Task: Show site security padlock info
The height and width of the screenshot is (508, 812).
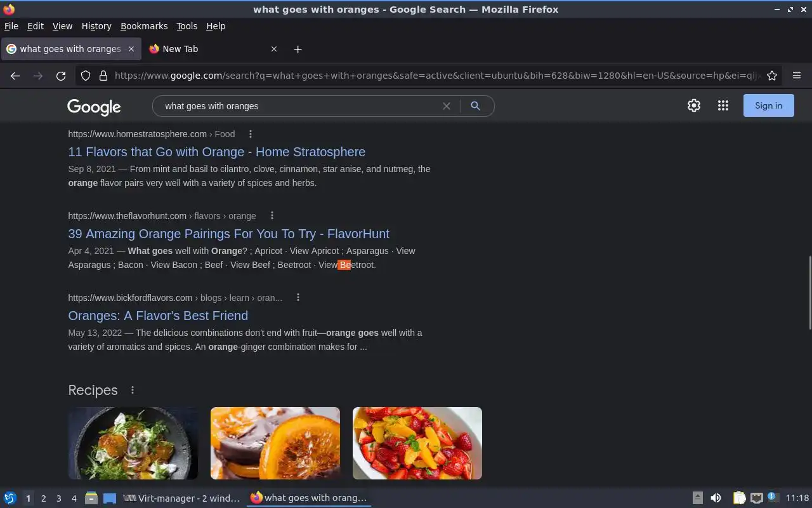Action: 103,76
